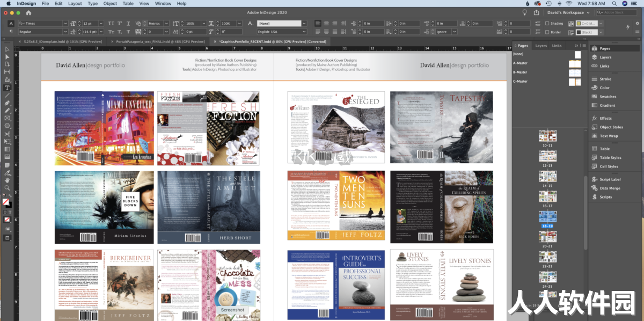Viewport: 644px width, 321px height.
Task: Select the Gradient Swatch tool
Action: pos(7,149)
